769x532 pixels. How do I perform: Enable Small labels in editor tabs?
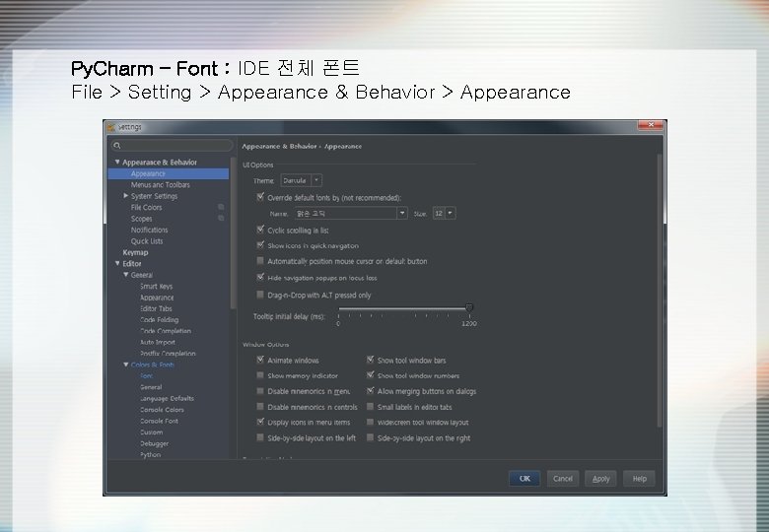tap(371, 407)
